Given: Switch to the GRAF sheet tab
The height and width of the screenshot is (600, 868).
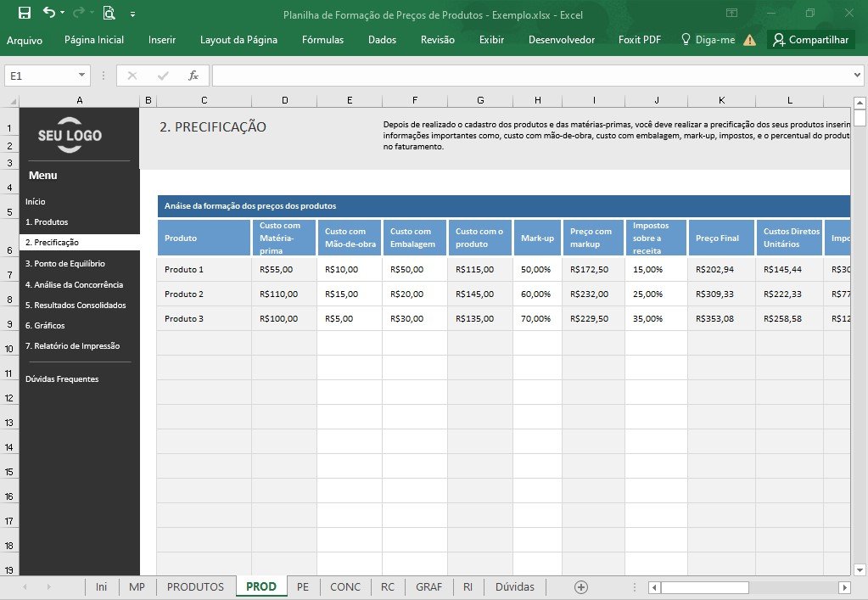Looking at the screenshot, I should pyautogui.click(x=429, y=586).
